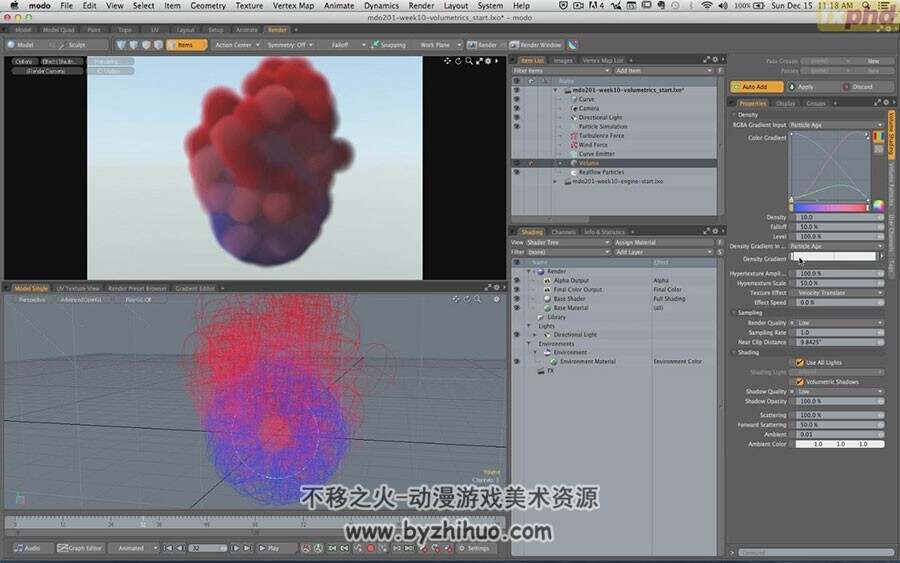Click the color wheel beside color gradient
This screenshot has width=900, height=563.
[878, 205]
